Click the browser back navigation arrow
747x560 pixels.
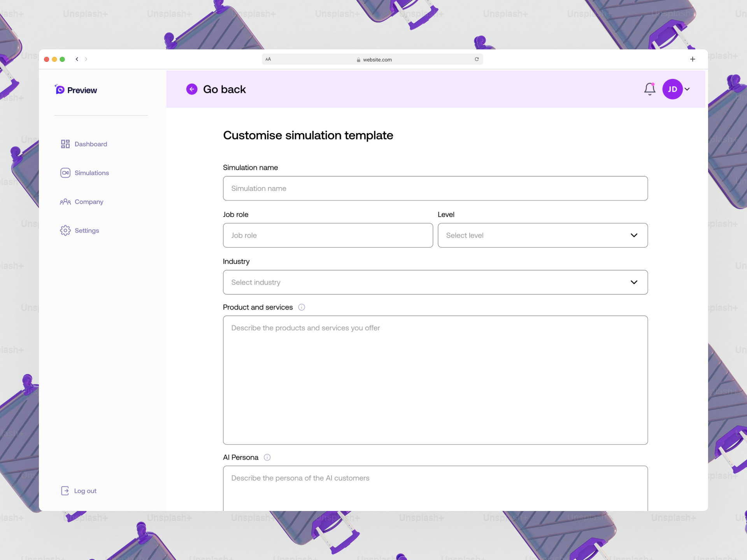pyautogui.click(x=77, y=59)
